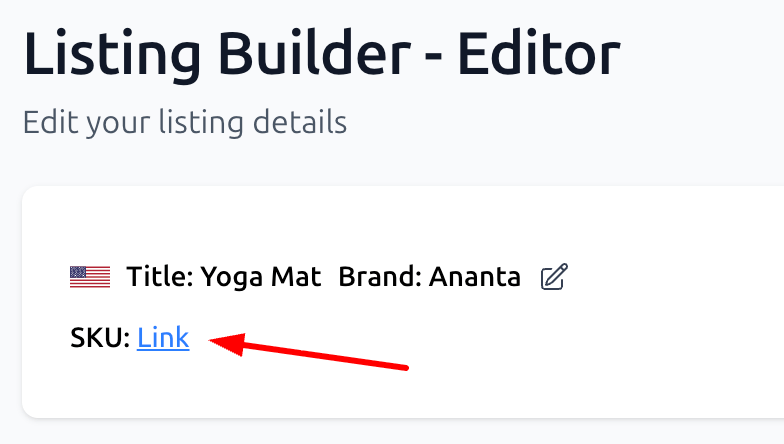Screen dimensions: 784x444
Task: Click the SKU: label
Action: [x=100, y=338]
